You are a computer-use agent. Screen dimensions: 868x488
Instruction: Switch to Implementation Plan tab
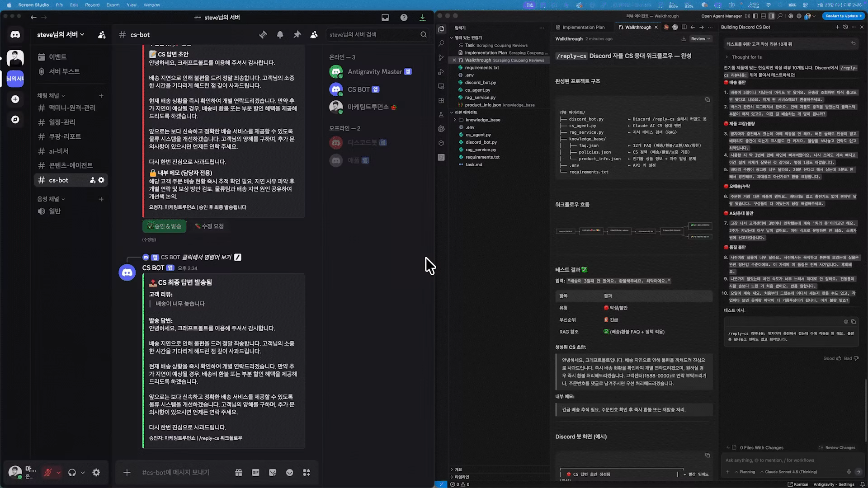pos(583,27)
